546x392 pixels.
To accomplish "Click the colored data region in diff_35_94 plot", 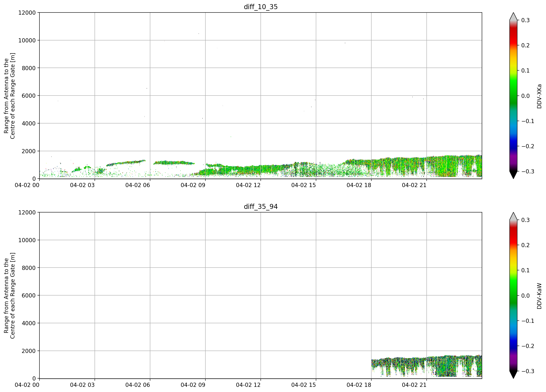I will point(427,366).
